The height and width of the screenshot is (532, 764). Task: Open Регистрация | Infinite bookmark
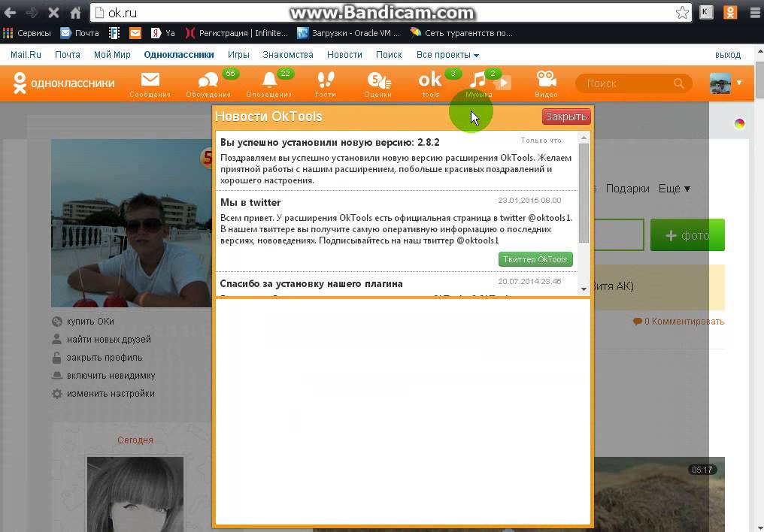pyautogui.click(x=237, y=33)
